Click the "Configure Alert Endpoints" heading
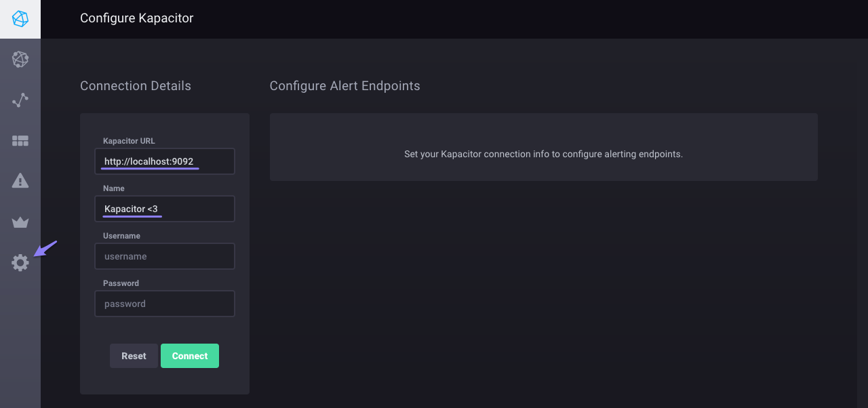868x408 pixels. click(x=344, y=86)
